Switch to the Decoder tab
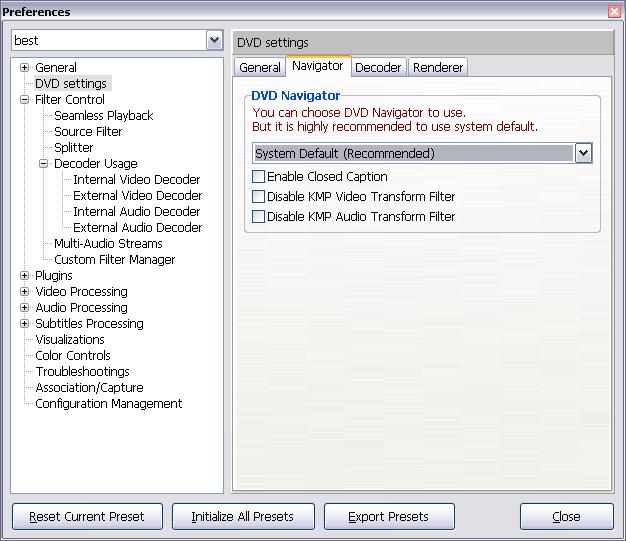 click(378, 67)
